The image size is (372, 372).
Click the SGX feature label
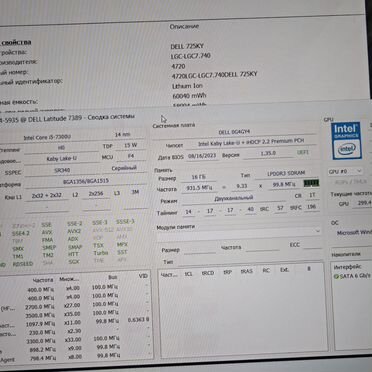(74, 262)
